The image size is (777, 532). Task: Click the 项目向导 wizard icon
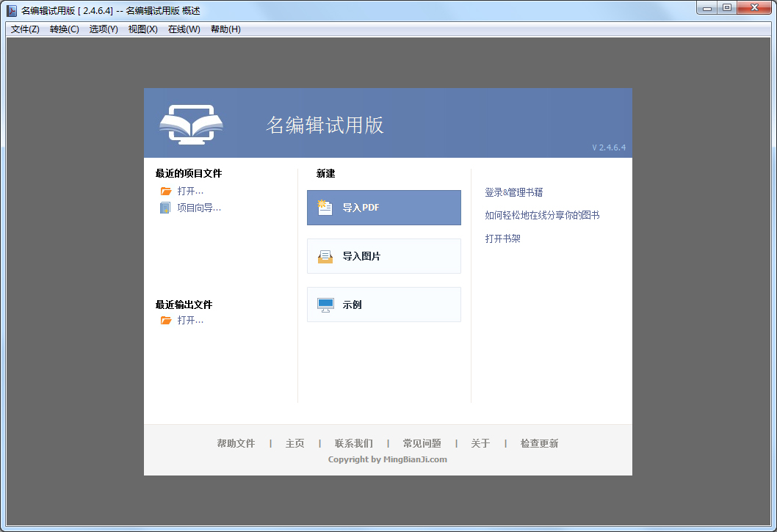(165, 208)
